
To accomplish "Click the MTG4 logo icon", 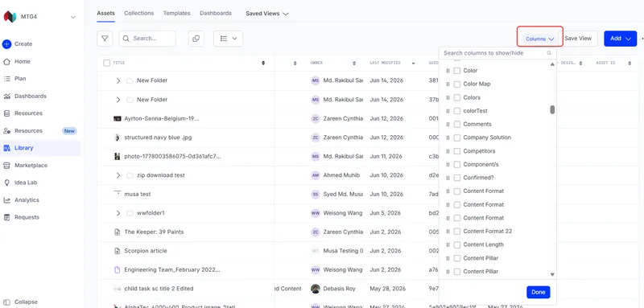I will click(10, 17).
